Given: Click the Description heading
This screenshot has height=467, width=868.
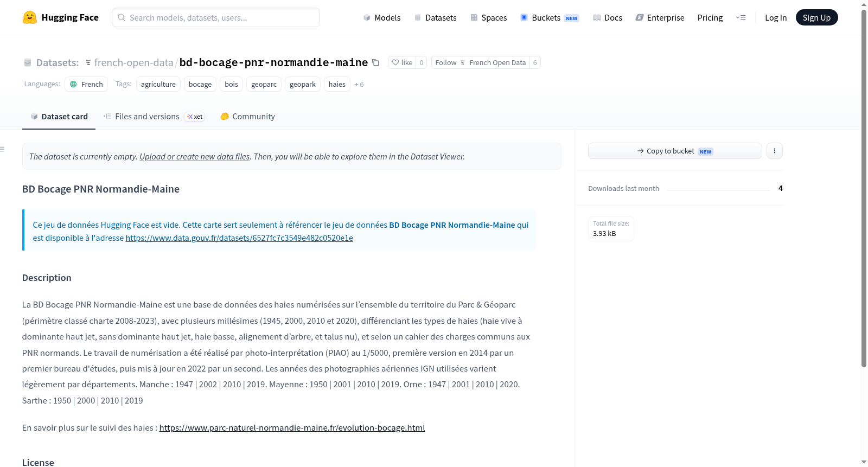Looking at the screenshot, I should [x=47, y=278].
